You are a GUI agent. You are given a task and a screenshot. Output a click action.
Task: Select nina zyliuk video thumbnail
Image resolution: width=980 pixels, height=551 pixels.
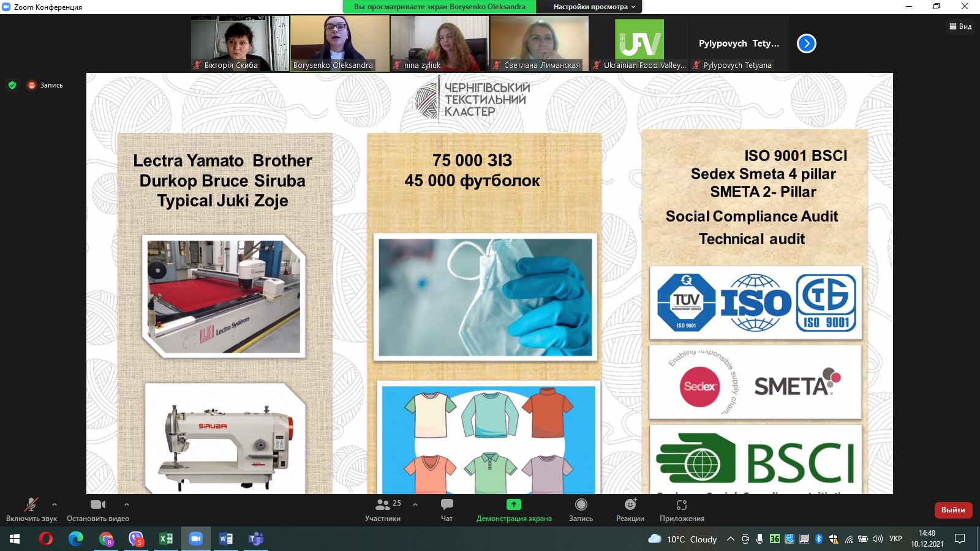tap(440, 43)
